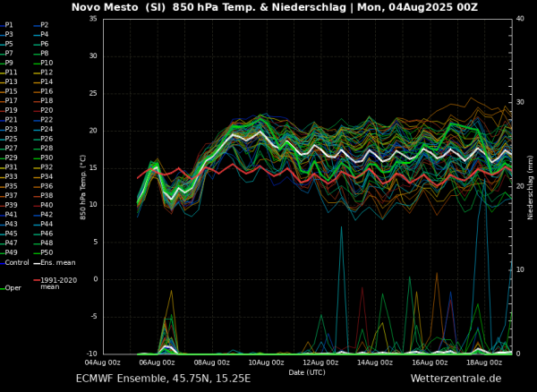This screenshot has width=537, height=392.
Task: Click the "Niederschlag (mm)" right axis title
Action: tap(531, 187)
